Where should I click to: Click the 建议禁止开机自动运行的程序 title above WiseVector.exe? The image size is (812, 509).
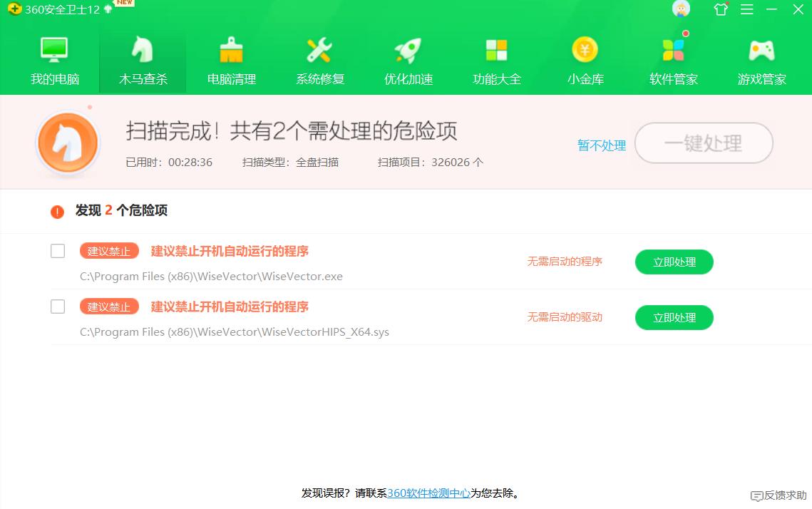[x=230, y=251]
